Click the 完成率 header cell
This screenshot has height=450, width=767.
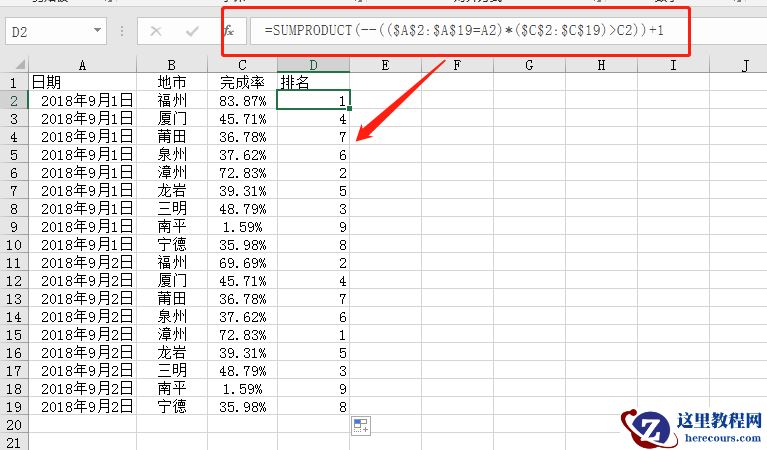click(242, 82)
